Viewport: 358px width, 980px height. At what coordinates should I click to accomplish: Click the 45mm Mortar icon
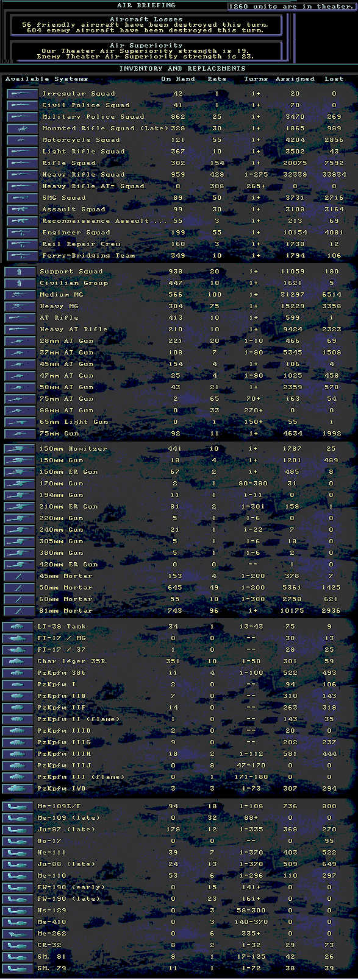(20, 576)
